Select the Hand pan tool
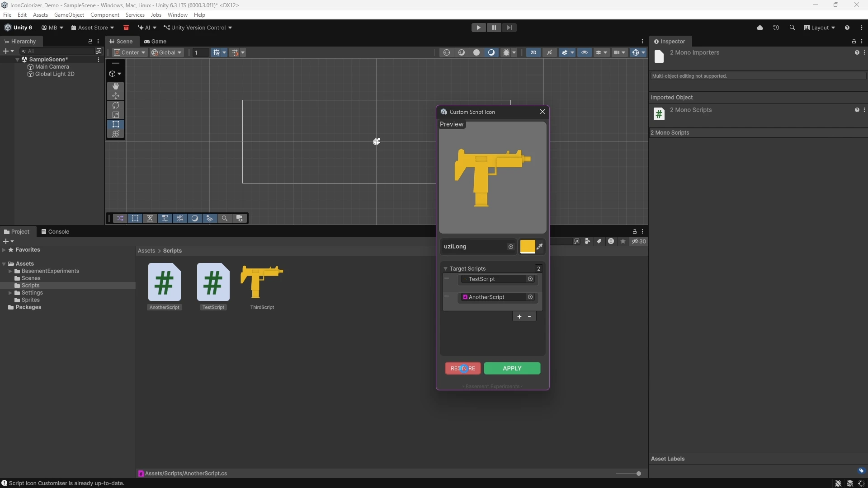 tap(116, 86)
